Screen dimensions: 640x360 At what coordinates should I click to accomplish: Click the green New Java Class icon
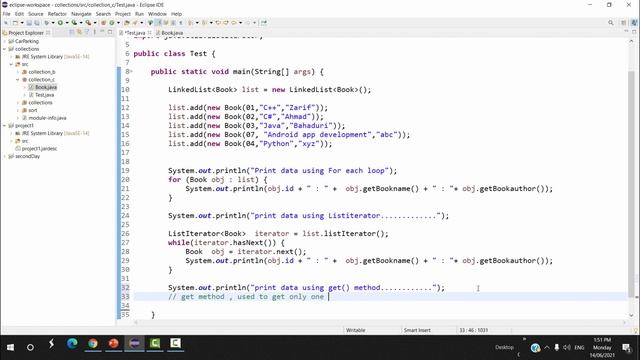pyautogui.click(x=112, y=23)
